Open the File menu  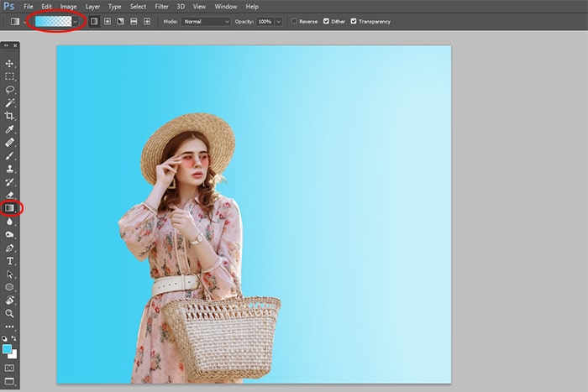point(28,7)
